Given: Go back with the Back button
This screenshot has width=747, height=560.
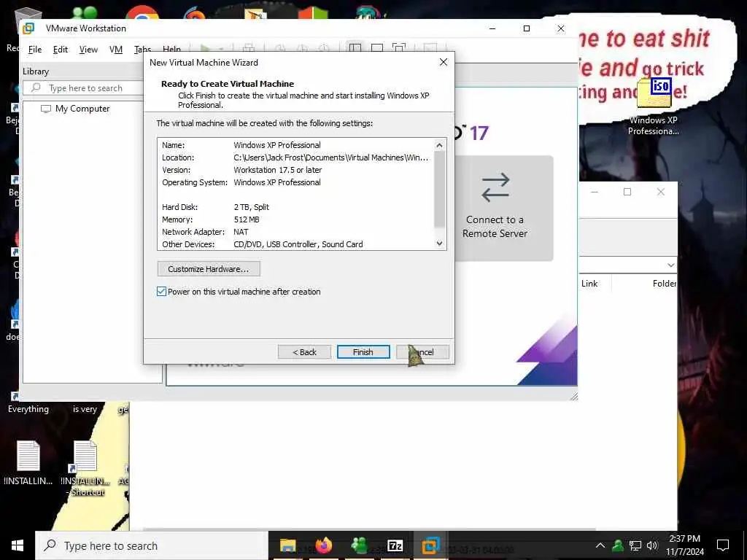Looking at the screenshot, I should (x=304, y=352).
